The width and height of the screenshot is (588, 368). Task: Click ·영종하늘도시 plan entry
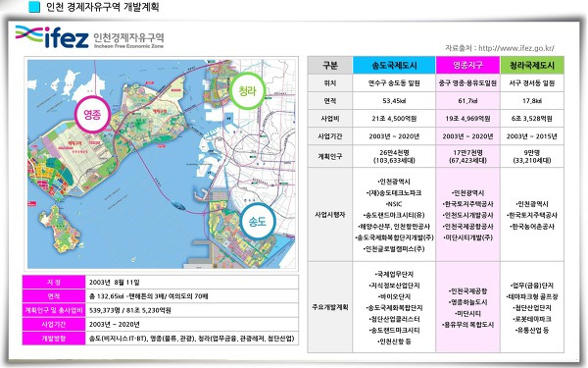467,302
